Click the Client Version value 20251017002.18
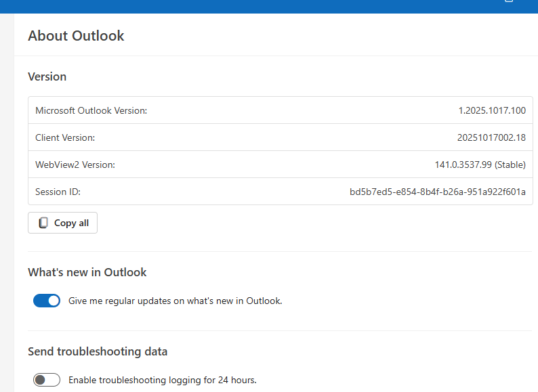The width and height of the screenshot is (538, 392). coord(491,137)
